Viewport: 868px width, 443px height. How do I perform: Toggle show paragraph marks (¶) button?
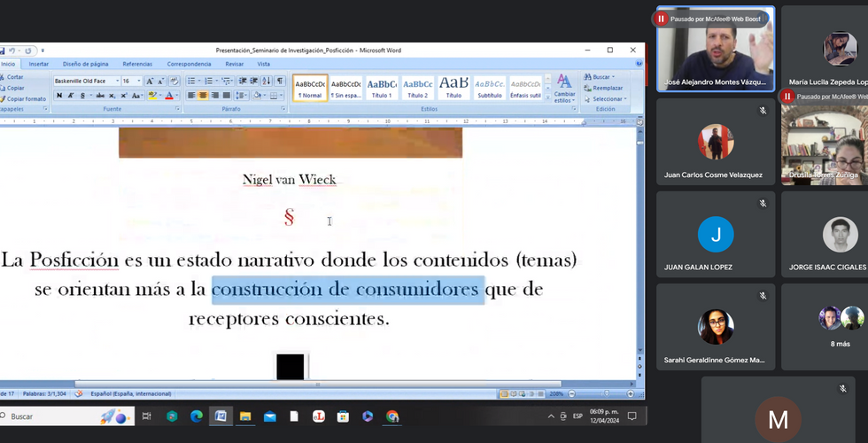click(280, 81)
